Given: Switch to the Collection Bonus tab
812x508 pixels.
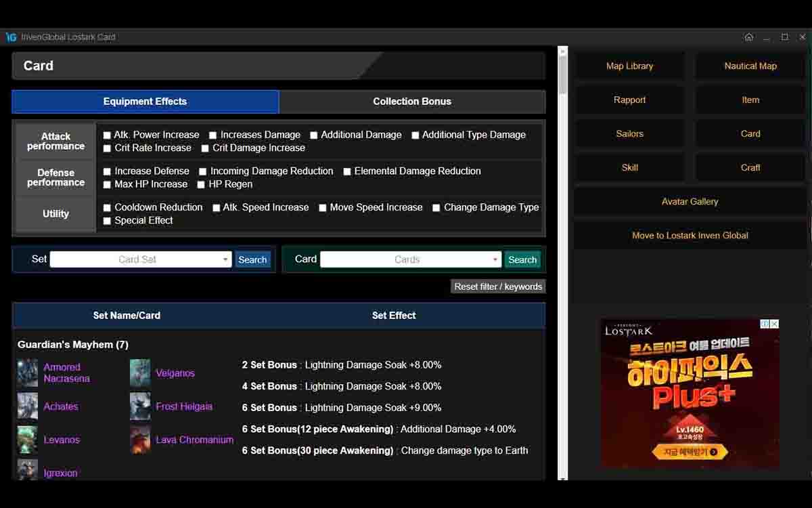Looking at the screenshot, I should [411, 102].
